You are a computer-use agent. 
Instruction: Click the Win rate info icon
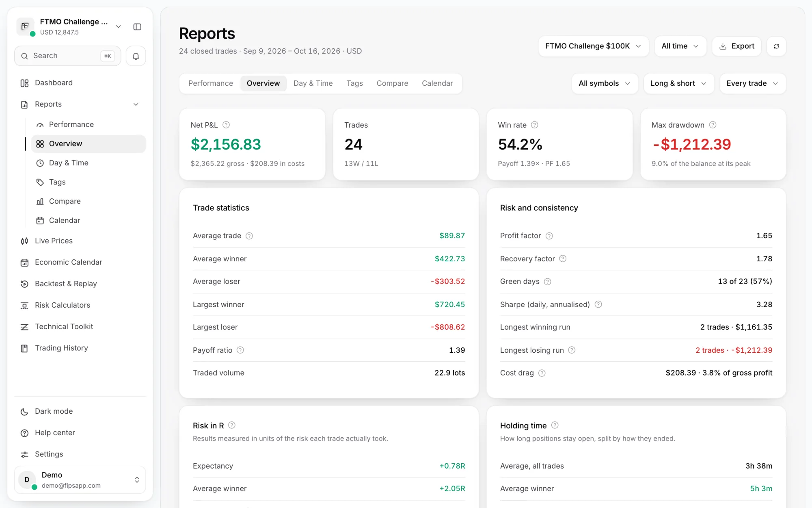535,125
